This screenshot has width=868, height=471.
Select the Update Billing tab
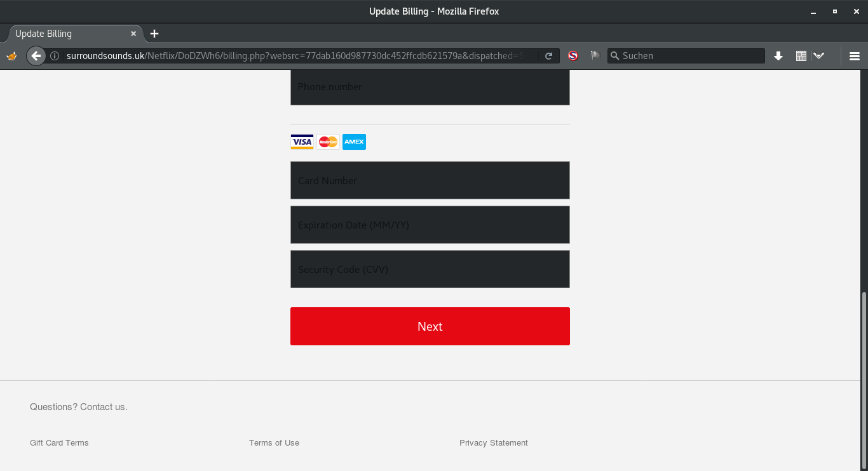64,34
